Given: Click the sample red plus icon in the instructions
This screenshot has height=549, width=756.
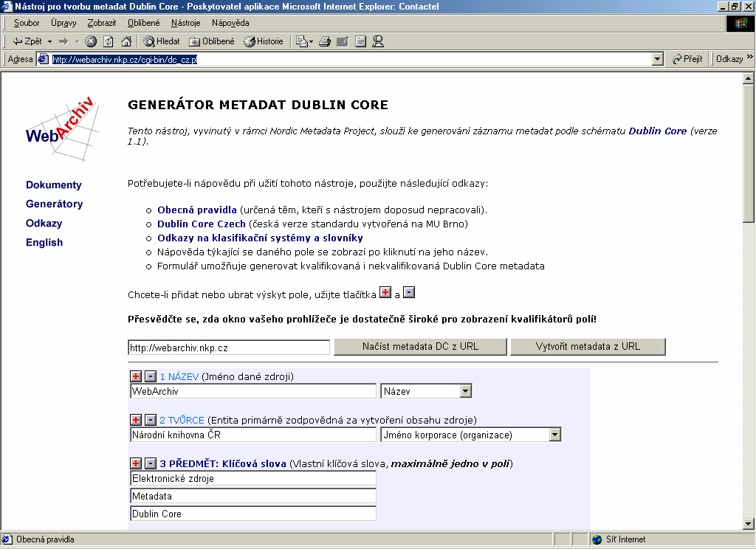Looking at the screenshot, I should point(385,292).
